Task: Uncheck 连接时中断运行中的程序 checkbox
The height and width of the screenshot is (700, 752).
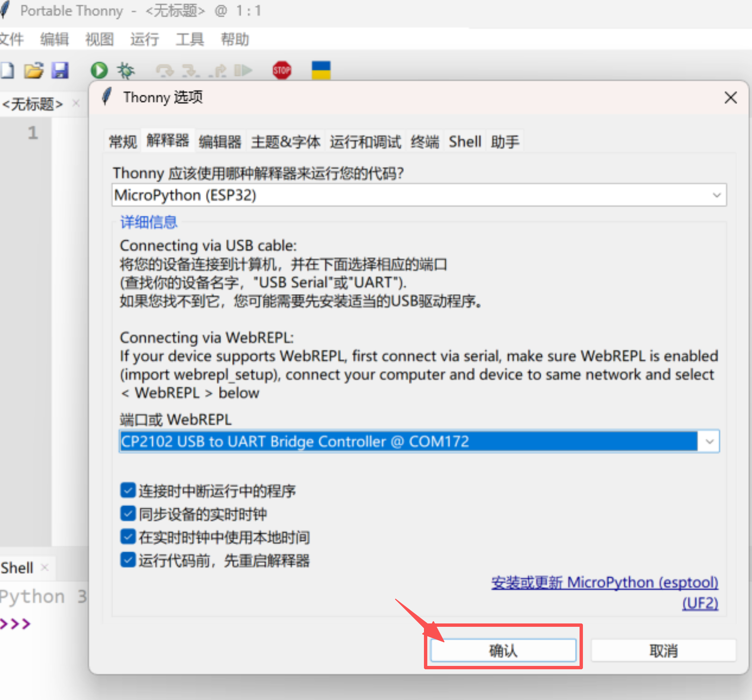Action: pyautogui.click(x=128, y=491)
